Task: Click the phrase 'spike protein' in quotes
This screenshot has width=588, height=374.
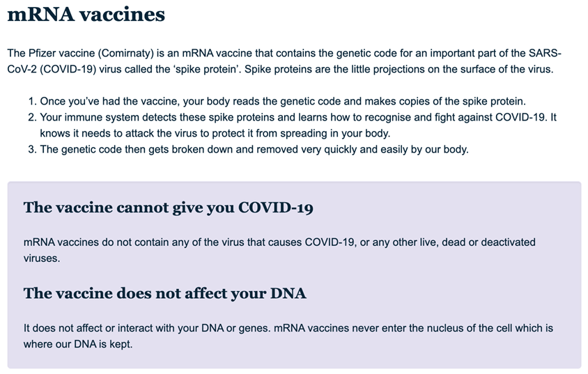Action: click(x=207, y=70)
